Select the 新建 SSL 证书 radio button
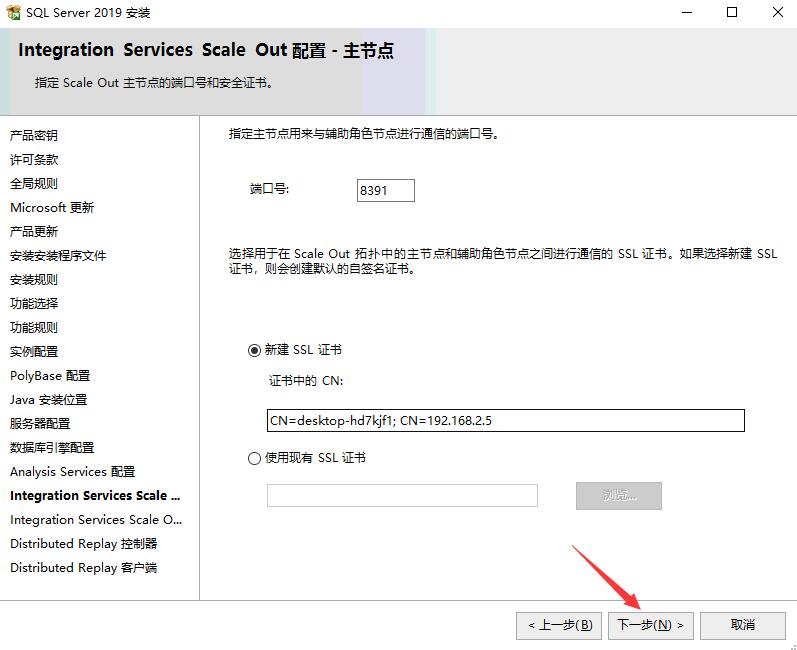 [x=254, y=350]
